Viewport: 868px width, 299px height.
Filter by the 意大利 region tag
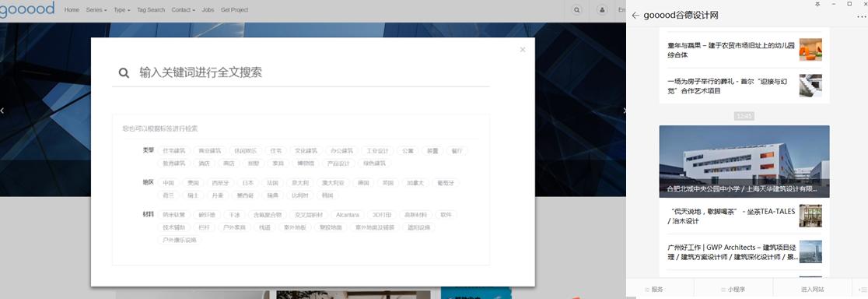(300, 183)
